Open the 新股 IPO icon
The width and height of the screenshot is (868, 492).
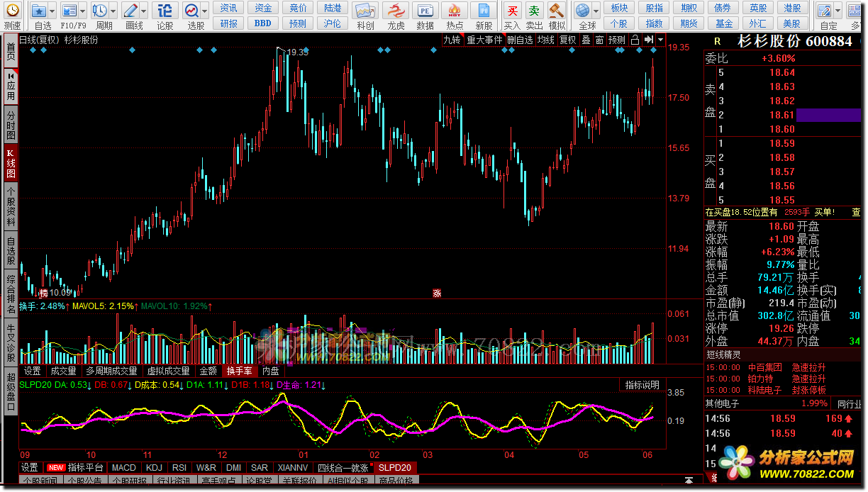coord(484,11)
